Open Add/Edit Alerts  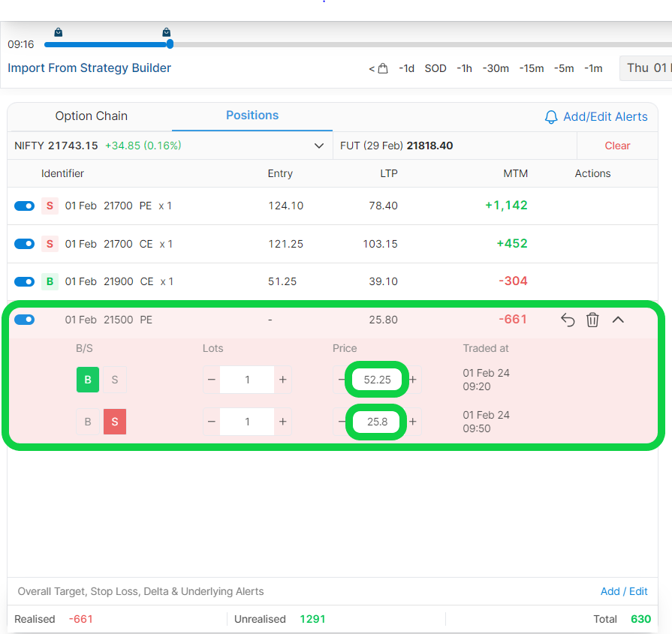(x=604, y=116)
